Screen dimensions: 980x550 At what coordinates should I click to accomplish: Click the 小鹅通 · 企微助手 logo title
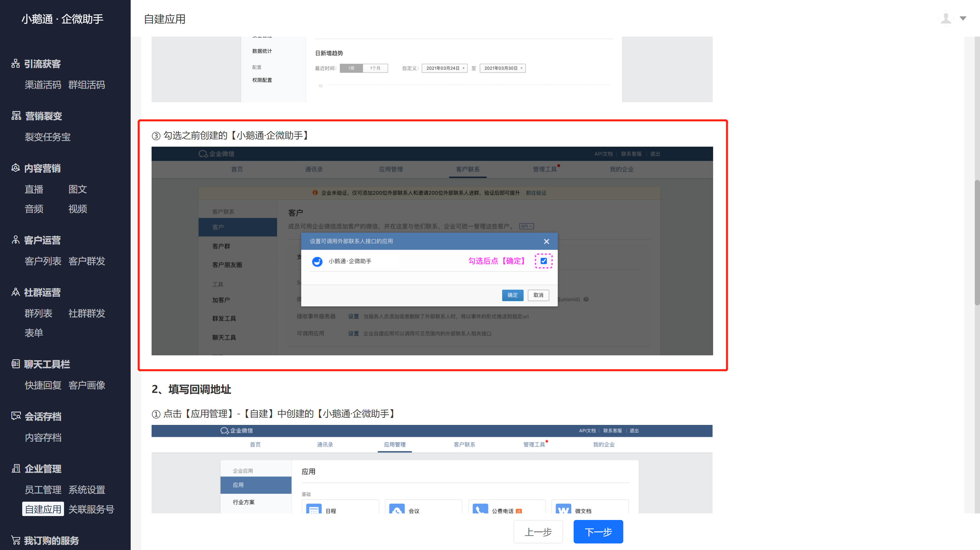pyautogui.click(x=62, y=19)
